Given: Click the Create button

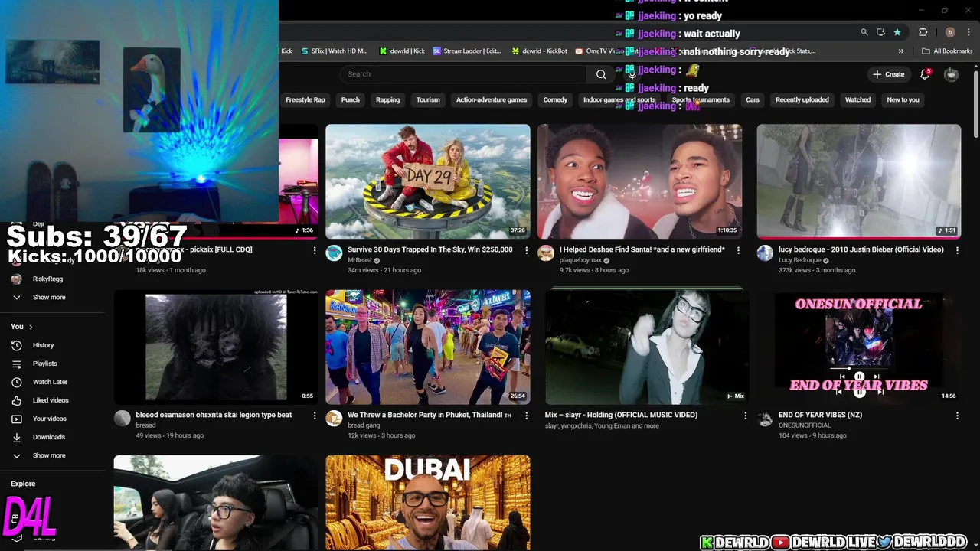Looking at the screenshot, I should coord(888,74).
